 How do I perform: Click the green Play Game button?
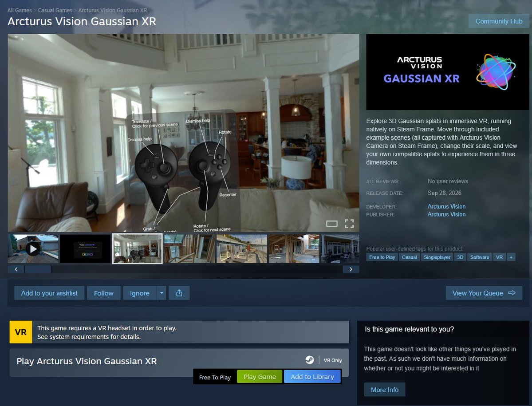(260, 377)
